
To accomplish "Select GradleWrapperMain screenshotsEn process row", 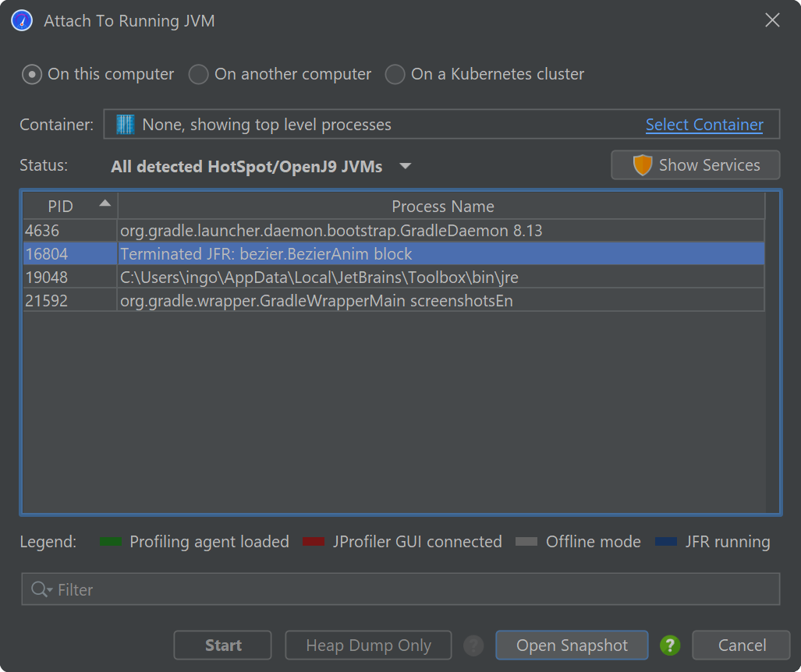I will [393, 301].
